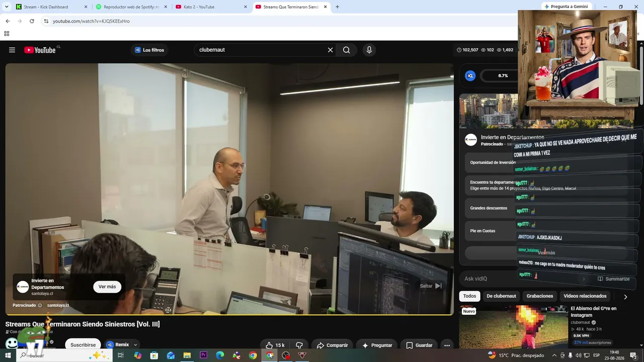Show more filter chips with right arrow
This screenshot has height=362, width=644.
pyautogui.click(x=625, y=297)
